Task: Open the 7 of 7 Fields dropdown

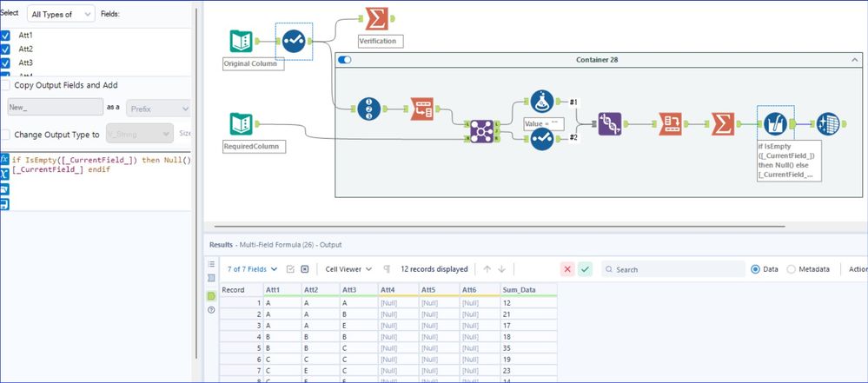Action: (252, 269)
